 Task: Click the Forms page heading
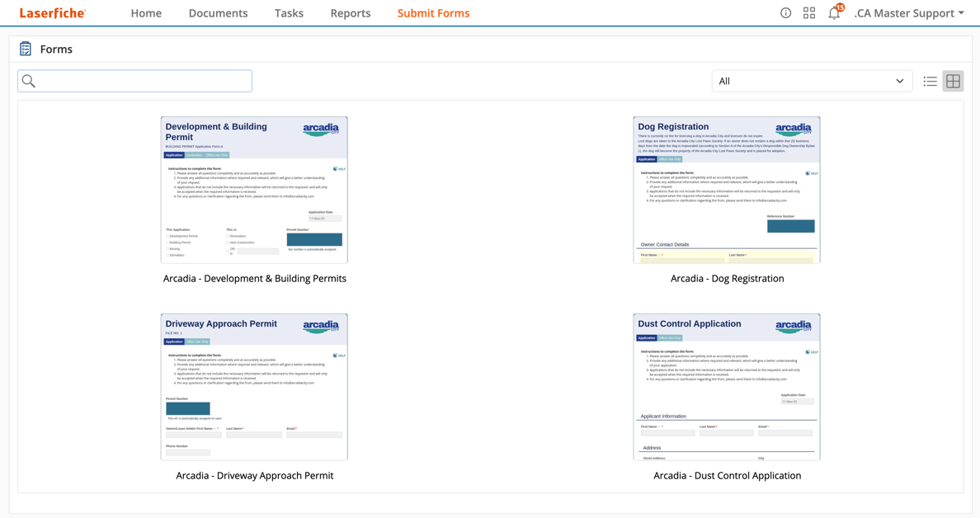tap(56, 49)
